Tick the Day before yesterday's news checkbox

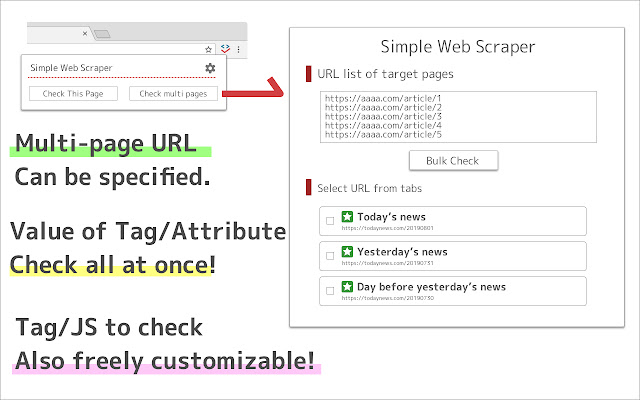click(x=330, y=291)
